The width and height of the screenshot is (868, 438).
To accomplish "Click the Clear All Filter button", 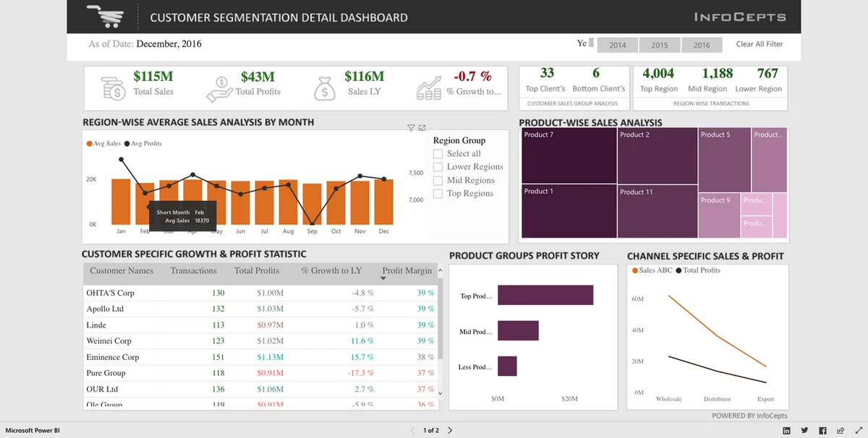I will click(x=759, y=44).
